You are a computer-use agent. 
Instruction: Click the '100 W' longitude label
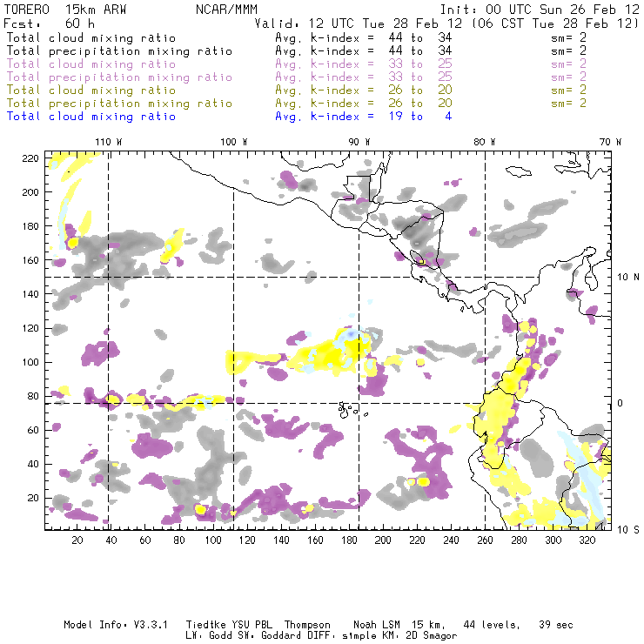tap(234, 142)
